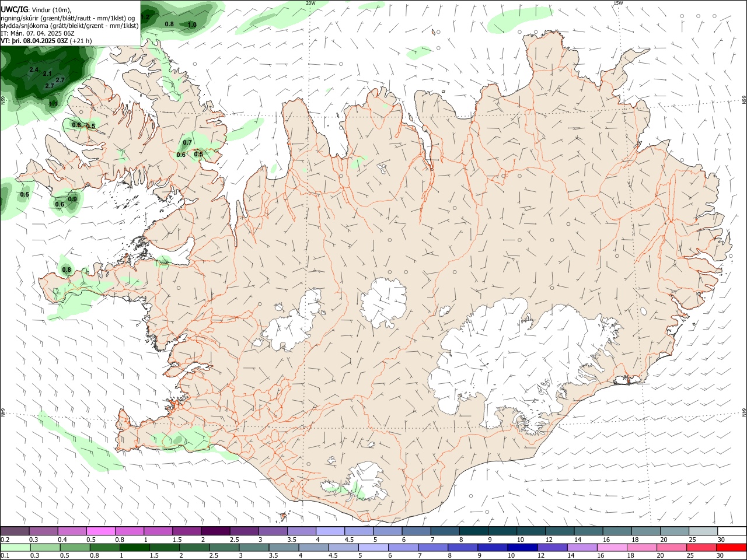Image resolution: width=747 pixels, height=560 pixels.
Task: Select the white swatch after the upper 30
Action: pyautogui.click(x=731, y=531)
